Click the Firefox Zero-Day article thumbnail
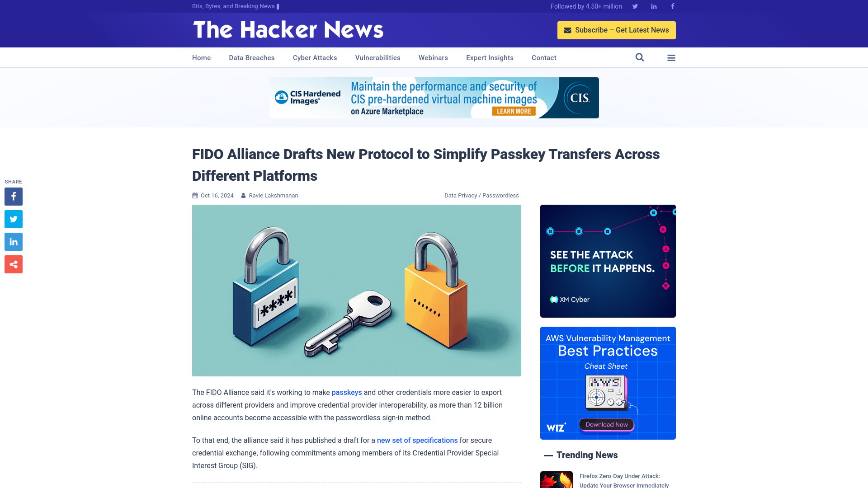 pyautogui.click(x=556, y=480)
